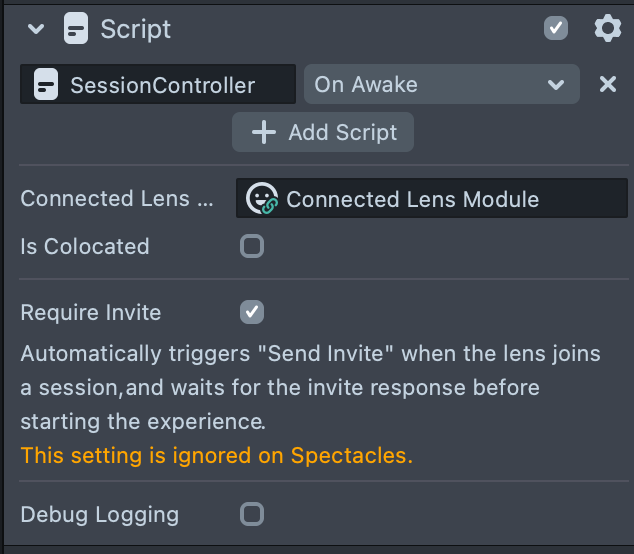Screen dimensions: 634x554
Task: Open the On Awake event dropdown
Action: click(x=441, y=85)
